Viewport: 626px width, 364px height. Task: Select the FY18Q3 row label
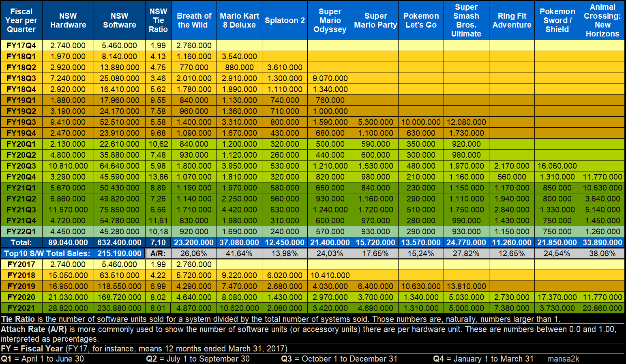(x=21, y=78)
